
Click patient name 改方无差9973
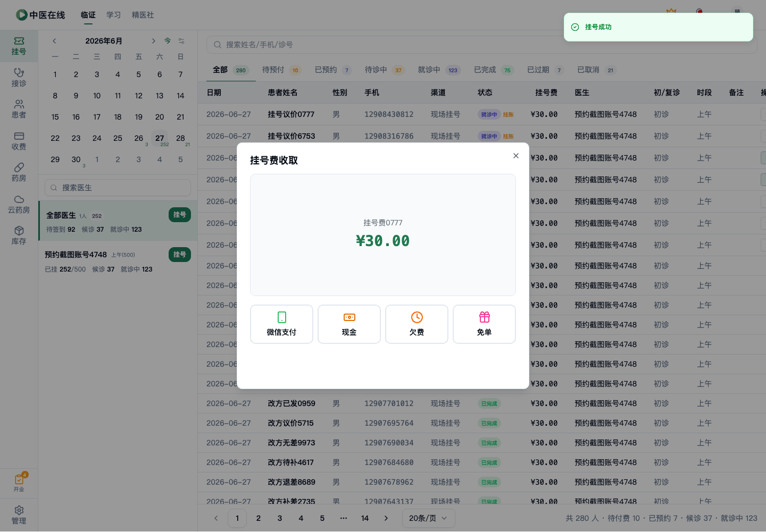(x=292, y=443)
